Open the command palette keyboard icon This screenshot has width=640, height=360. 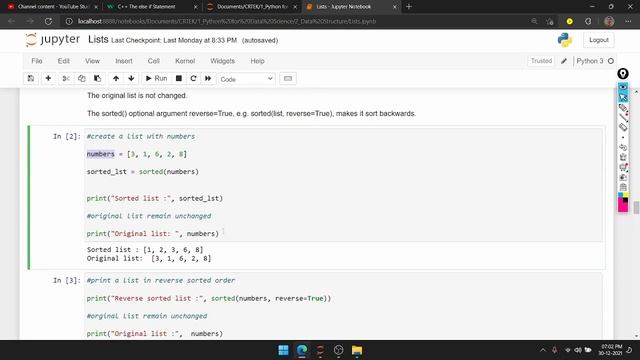(288, 78)
